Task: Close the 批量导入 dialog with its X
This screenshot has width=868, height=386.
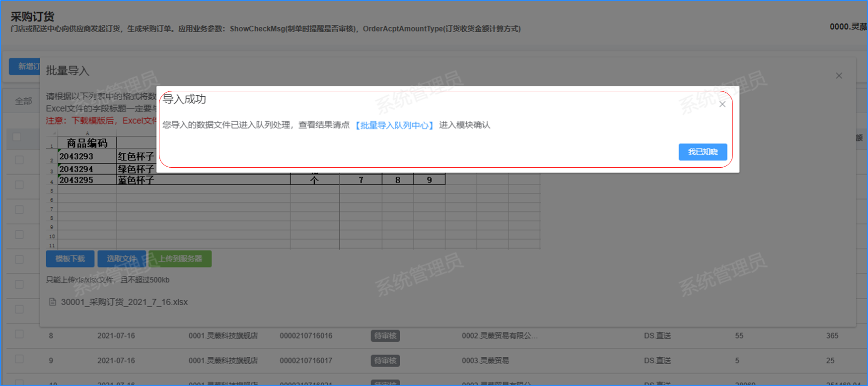Action: click(x=839, y=76)
